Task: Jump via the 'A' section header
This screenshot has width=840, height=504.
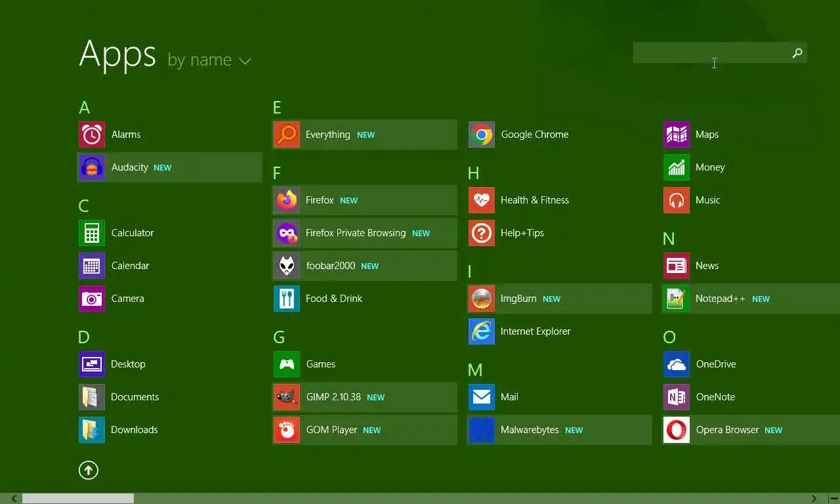Action: 84,108
